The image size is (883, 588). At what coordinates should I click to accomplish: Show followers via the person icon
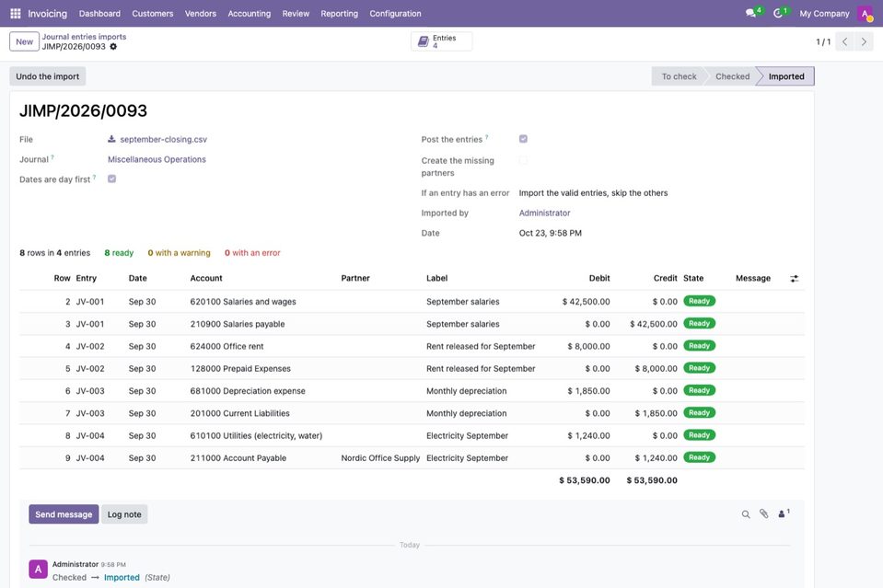pos(784,513)
